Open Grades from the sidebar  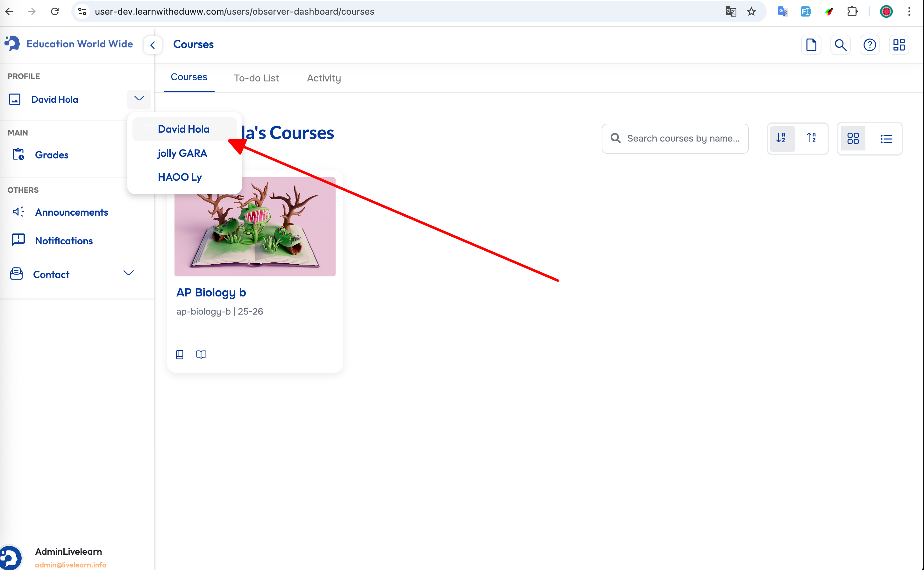pyautogui.click(x=52, y=155)
